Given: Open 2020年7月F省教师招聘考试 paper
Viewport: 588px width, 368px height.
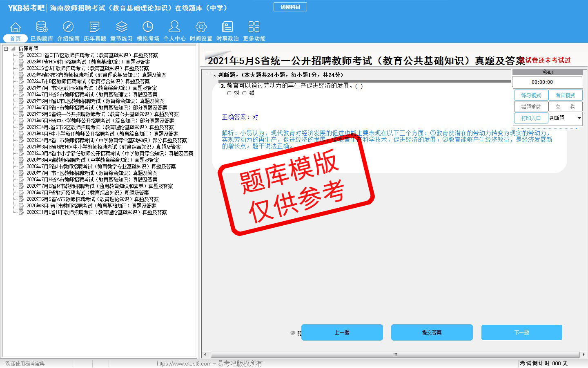Looking at the screenshot, I should point(87,193).
